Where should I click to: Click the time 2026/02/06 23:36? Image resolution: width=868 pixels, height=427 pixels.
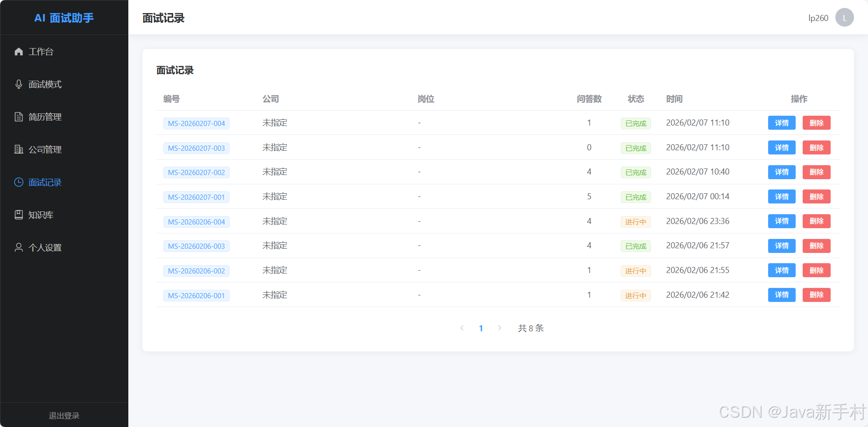698,221
